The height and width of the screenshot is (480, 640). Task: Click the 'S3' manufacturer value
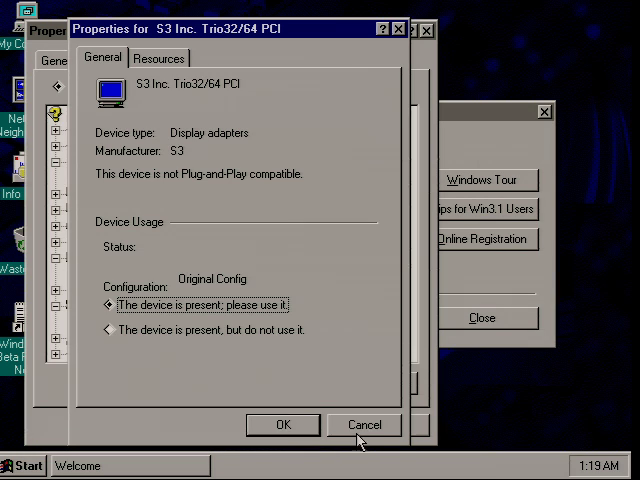tap(177, 151)
